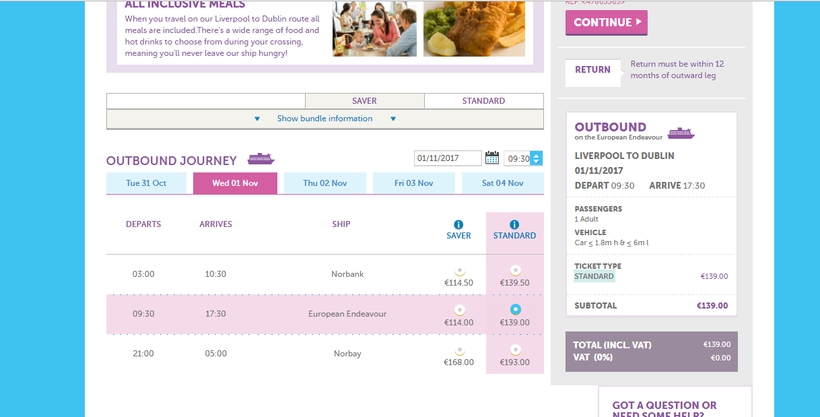This screenshot has height=417, width=820.
Task: Click LIVERPOOL TO DUBLIN route text
Action: click(624, 156)
